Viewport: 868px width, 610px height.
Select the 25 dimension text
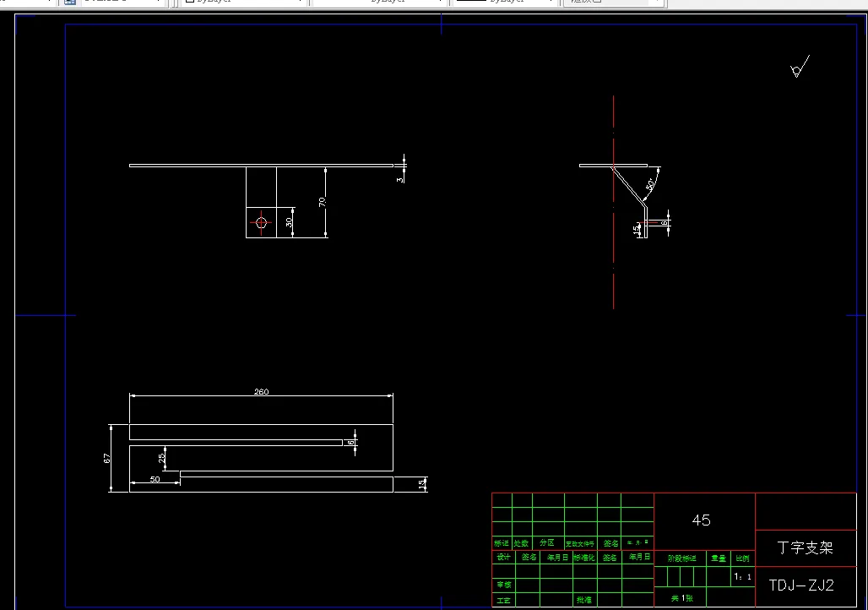pyautogui.click(x=161, y=458)
